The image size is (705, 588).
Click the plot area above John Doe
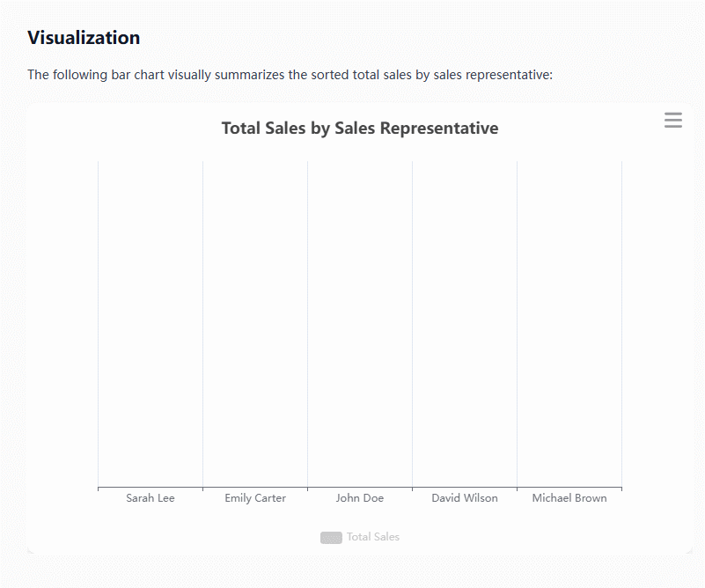tap(360, 324)
